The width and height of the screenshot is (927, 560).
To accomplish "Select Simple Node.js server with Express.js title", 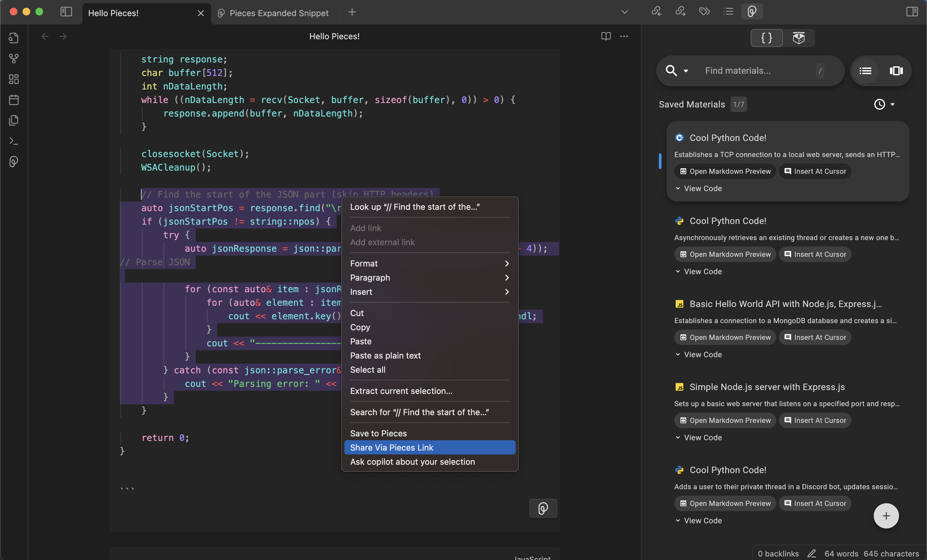I will (x=767, y=387).
